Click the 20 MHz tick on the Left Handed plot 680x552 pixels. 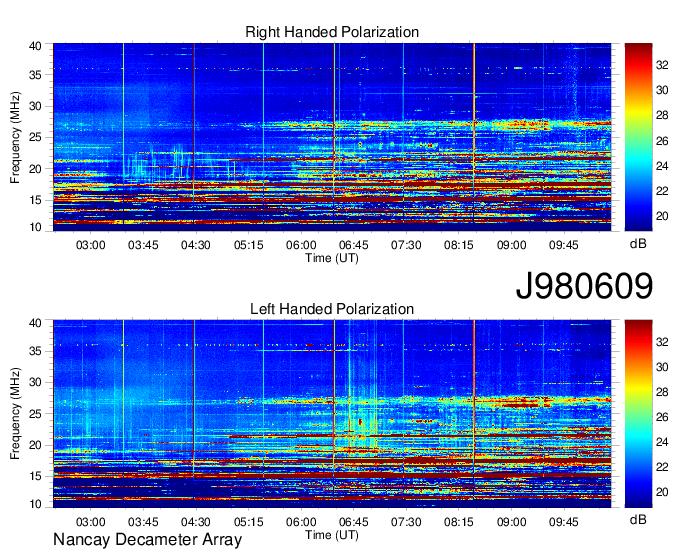(x=35, y=445)
